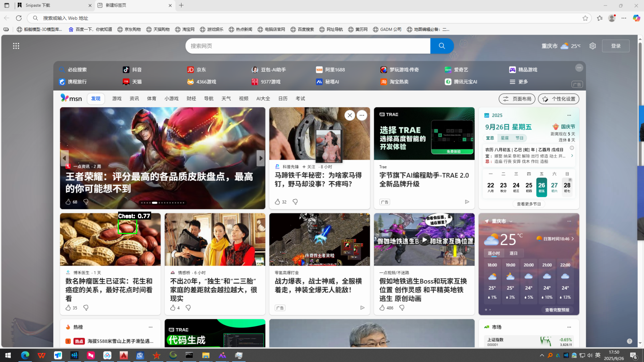Refresh the current page

point(19,18)
